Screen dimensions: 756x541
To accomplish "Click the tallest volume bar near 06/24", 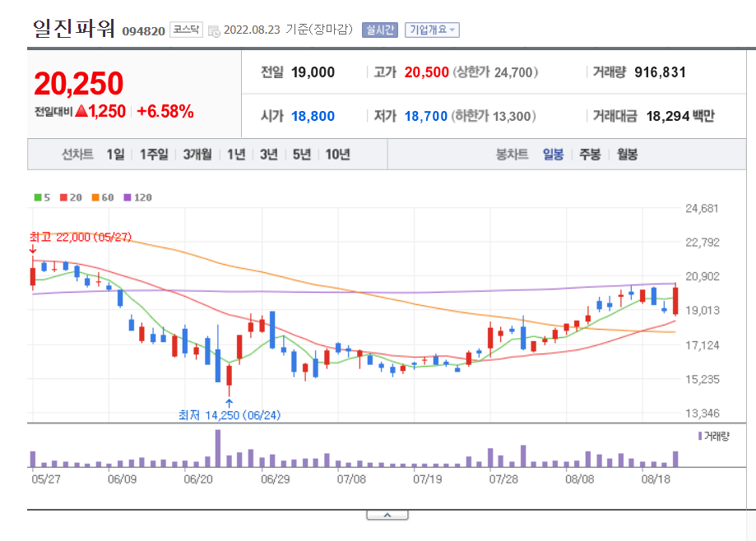I will point(218,448).
